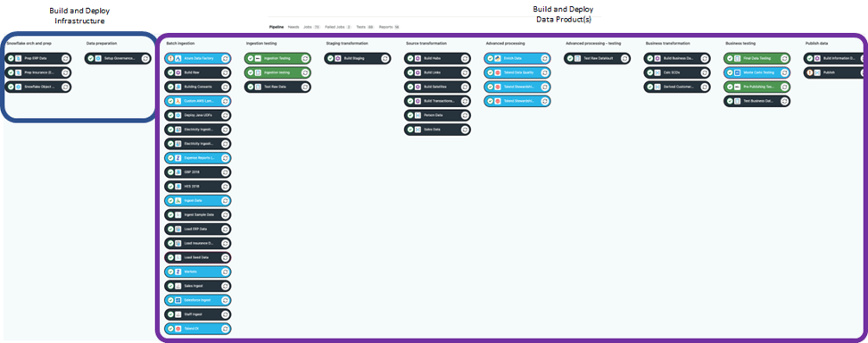
Task: Open the Load ERP Data job
Action: pyautogui.click(x=198, y=229)
